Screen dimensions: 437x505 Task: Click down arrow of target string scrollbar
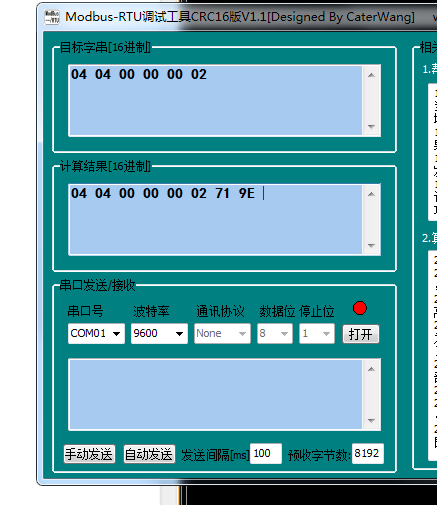371,127
